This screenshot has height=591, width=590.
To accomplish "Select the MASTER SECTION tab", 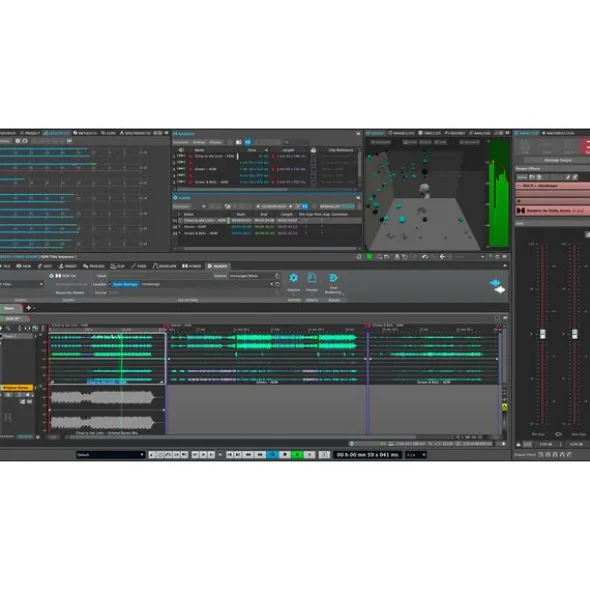I will pyautogui.click(x=558, y=133).
